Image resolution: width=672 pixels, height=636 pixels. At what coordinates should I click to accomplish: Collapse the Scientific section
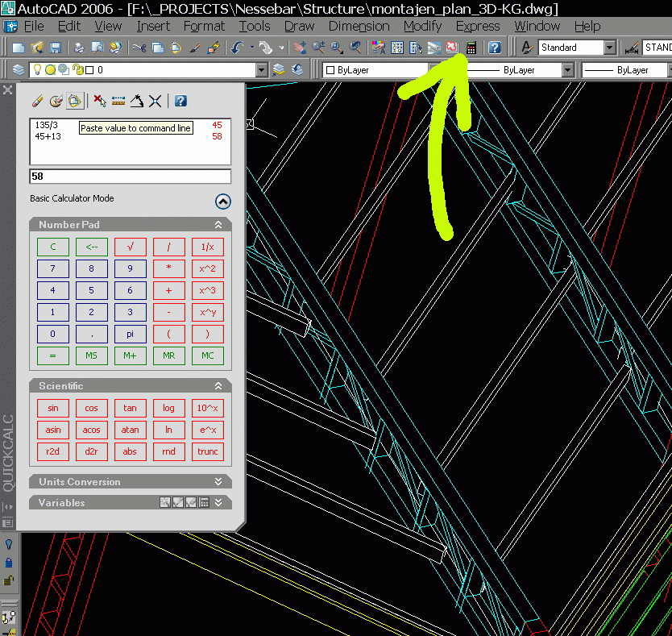(x=218, y=386)
